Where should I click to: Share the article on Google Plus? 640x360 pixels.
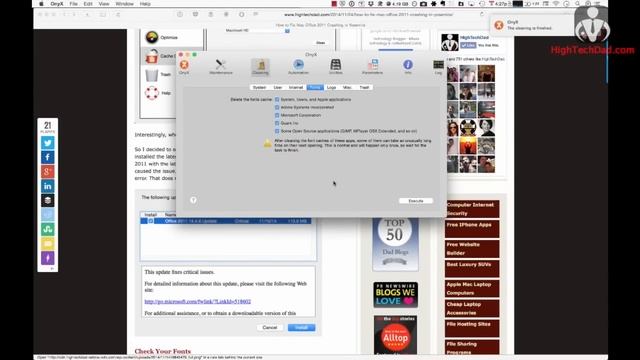(x=48, y=171)
